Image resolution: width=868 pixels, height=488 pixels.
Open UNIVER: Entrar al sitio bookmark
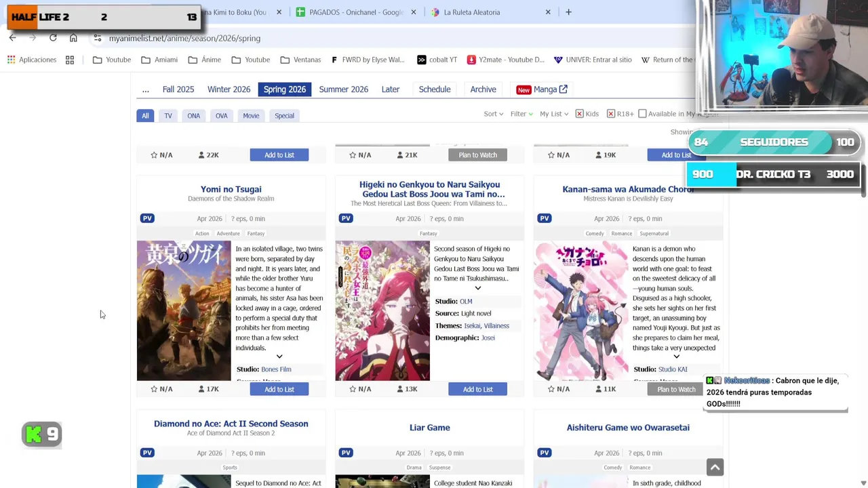tap(593, 60)
